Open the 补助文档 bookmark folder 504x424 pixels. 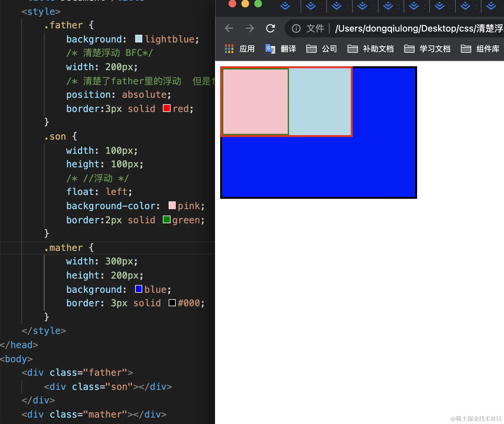click(370, 49)
